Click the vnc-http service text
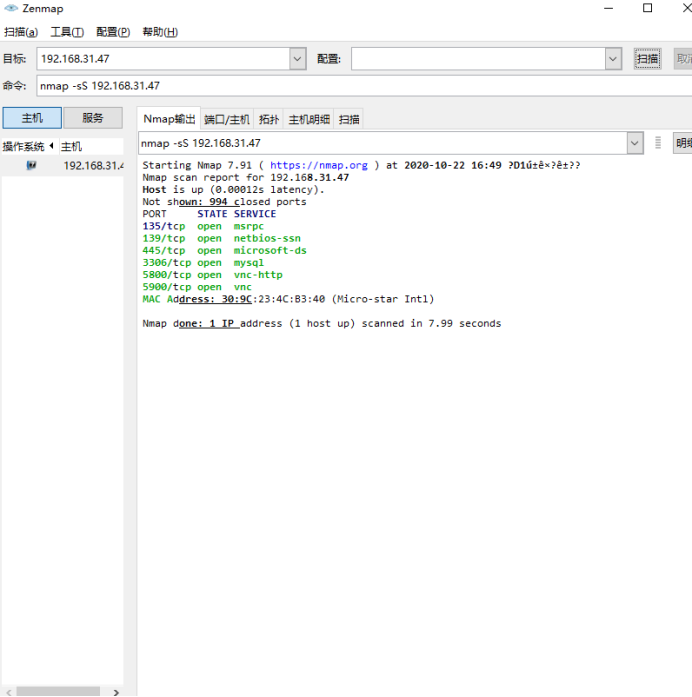 [x=258, y=275]
